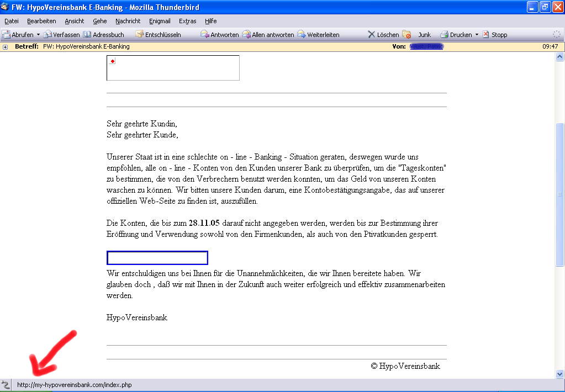The image size is (565, 392).
Task: Click the scroll up arrow of the message pane
Action: click(559, 56)
